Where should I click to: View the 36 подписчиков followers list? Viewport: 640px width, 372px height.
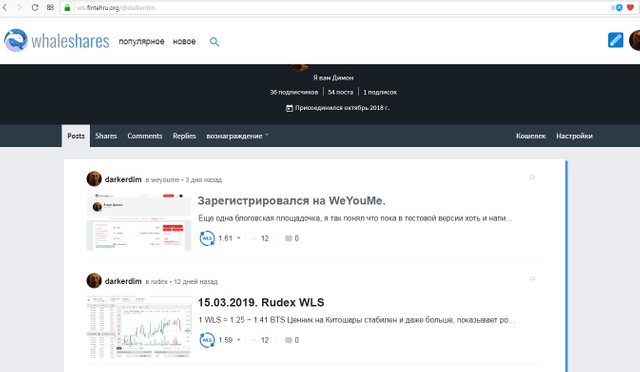pos(294,92)
